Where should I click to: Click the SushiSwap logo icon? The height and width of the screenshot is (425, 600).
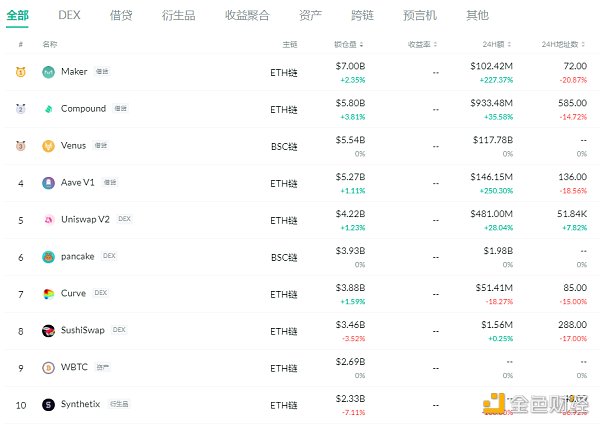pyautogui.click(x=48, y=331)
